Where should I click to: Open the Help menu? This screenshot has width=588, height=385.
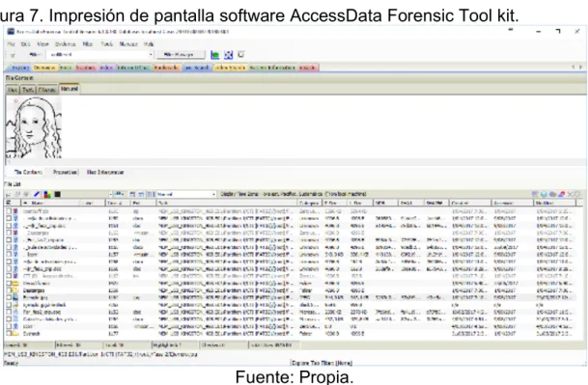[x=149, y=44]
